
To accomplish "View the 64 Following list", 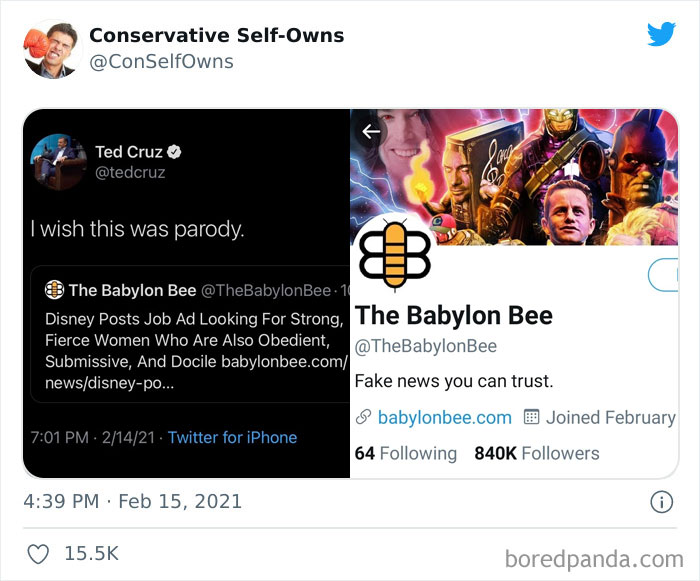I will [x=405, y=453].
